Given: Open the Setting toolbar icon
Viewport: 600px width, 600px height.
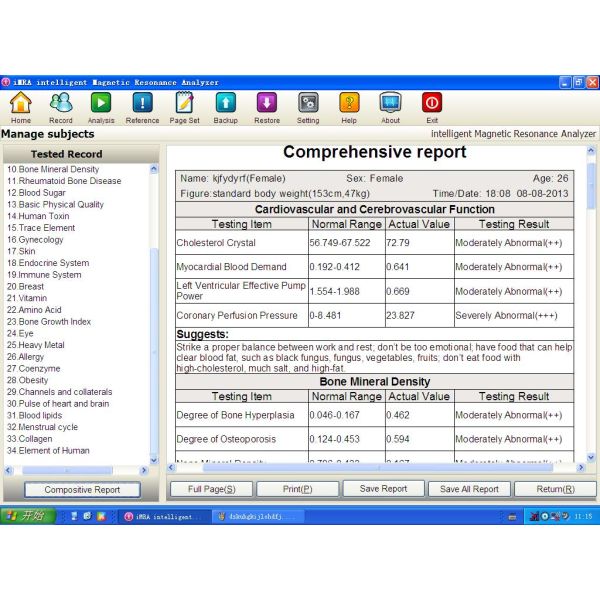Looking at the screenshot, I should click(x=308, y=103).
